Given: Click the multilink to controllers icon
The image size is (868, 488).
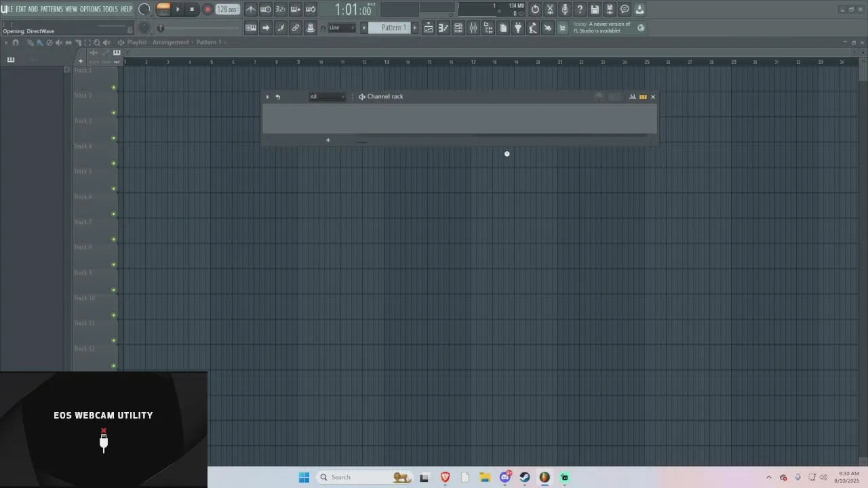Looking at the screenshot, I should (x=296, y=28).
